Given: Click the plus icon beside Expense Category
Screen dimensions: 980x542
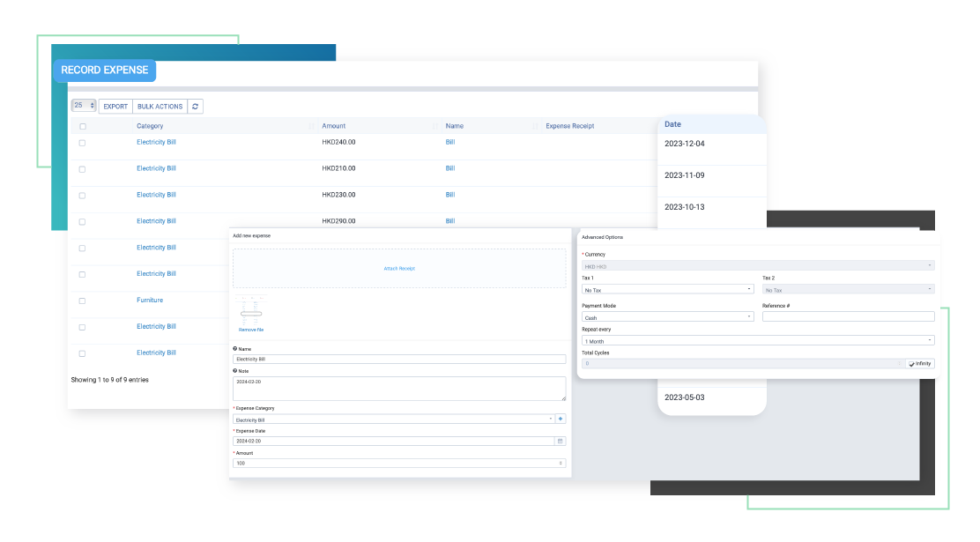Looking at the screenshot, I should [x=561, y=419].
